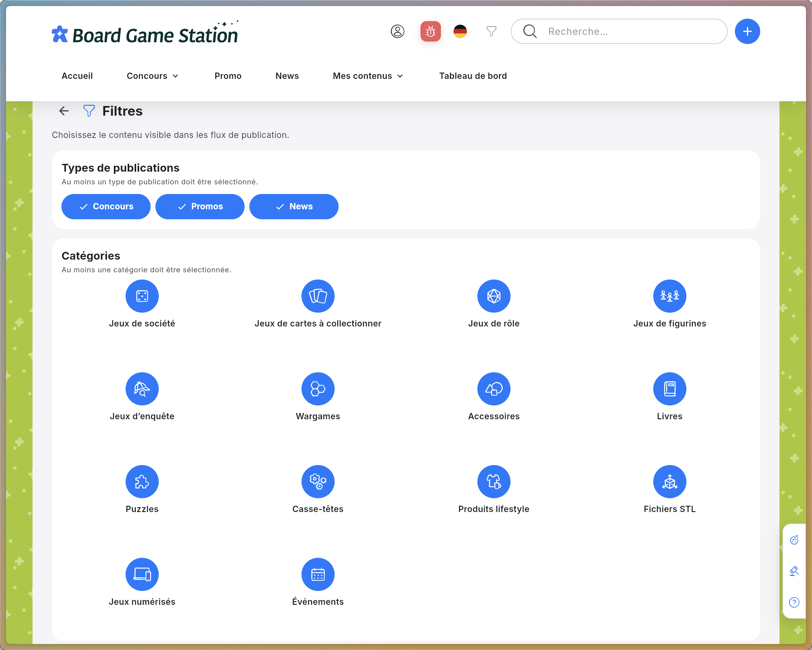Viewport: 812px width, 650px height.
Task: Click the red bug report icon
Action: (430, 31)
